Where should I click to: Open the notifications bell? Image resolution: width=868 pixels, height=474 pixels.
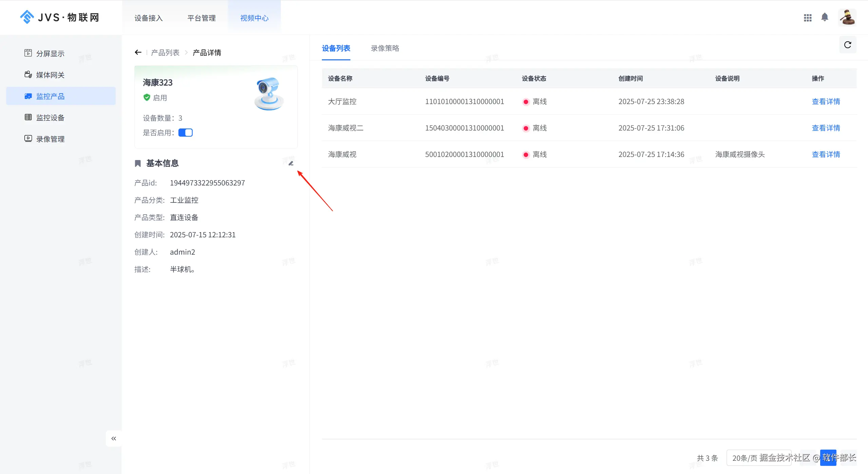[x=825, y=17]
